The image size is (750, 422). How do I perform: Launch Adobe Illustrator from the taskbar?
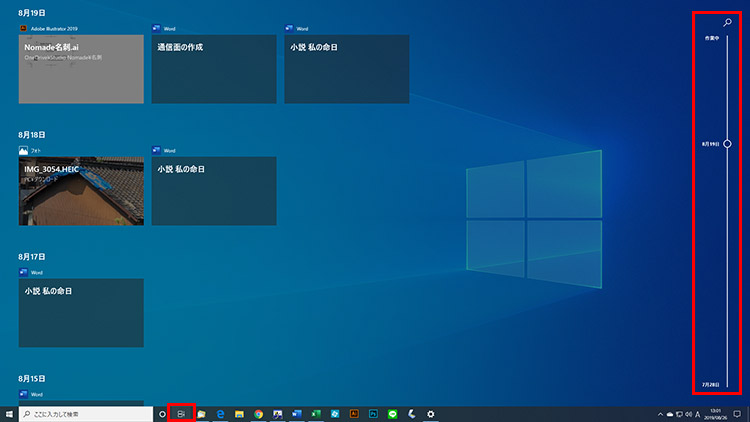tap(354, 413)
